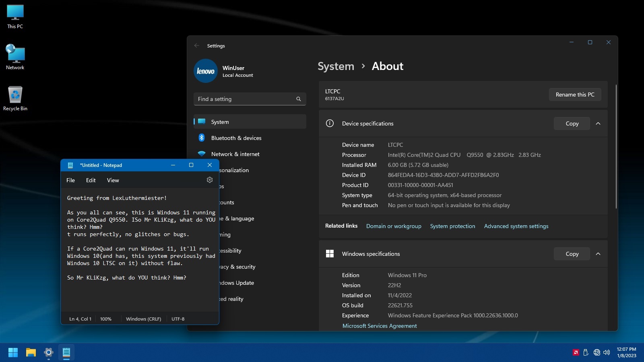Open the Network desktop icon
Screen dimensions: 644x362
[x=15, y=57]
